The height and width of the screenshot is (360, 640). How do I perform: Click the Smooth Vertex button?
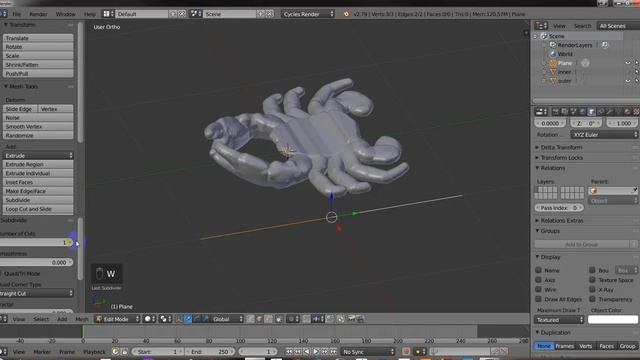coord(38,127)
